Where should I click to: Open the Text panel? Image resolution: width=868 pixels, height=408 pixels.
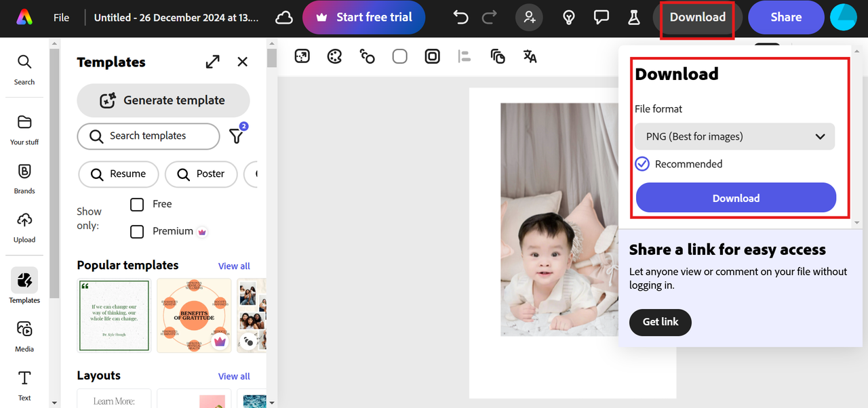tap(24, 386)
